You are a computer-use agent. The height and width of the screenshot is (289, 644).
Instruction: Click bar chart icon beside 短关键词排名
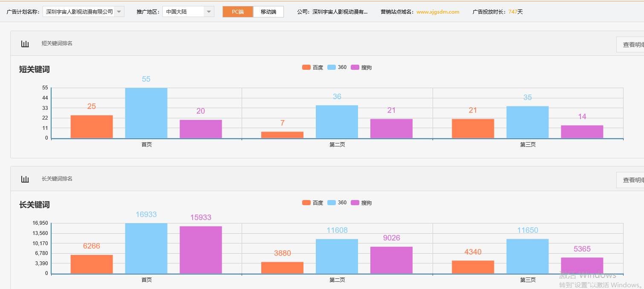point(25,44)
